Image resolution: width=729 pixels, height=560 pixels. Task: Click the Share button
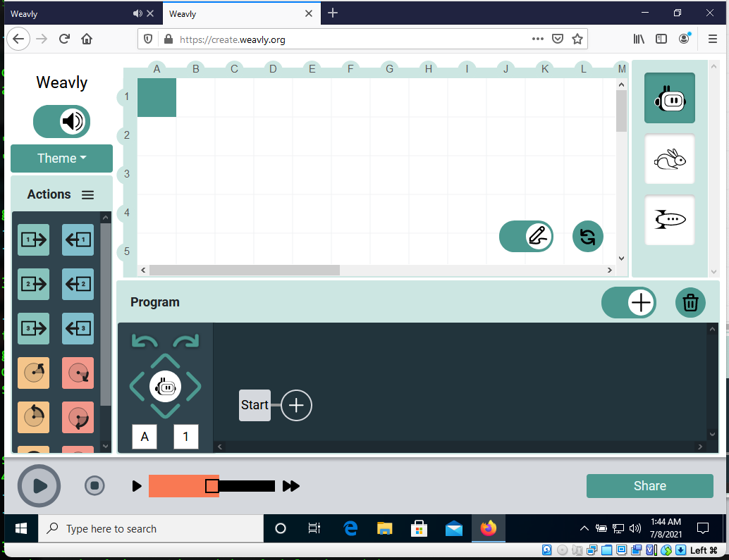[649, 486]
